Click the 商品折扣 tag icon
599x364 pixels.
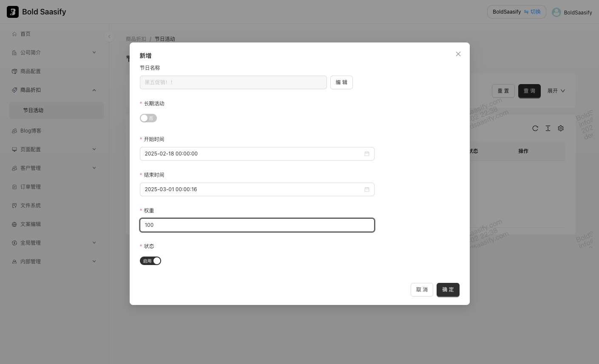click(x=14, y=90)
